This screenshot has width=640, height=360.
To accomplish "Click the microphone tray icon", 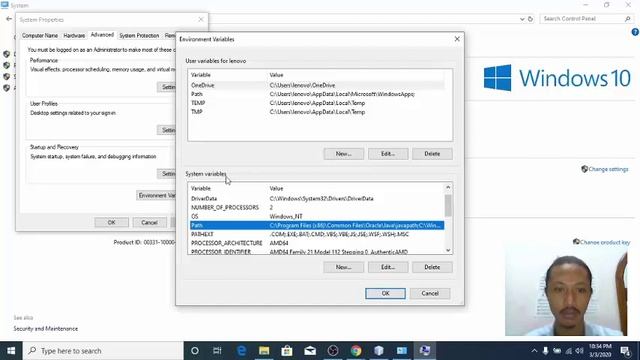I will [545, 351].
